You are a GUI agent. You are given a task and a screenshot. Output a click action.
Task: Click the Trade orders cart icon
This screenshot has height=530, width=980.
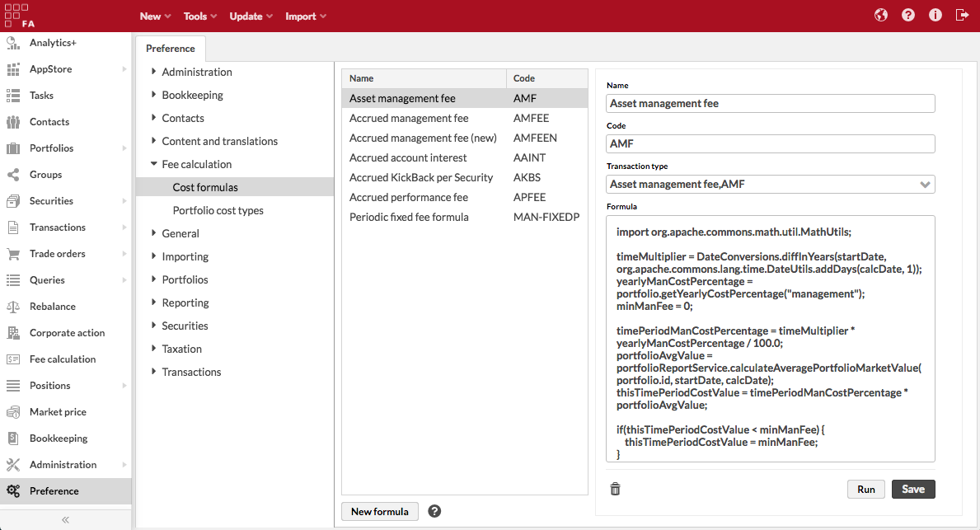tap(13, 254)
